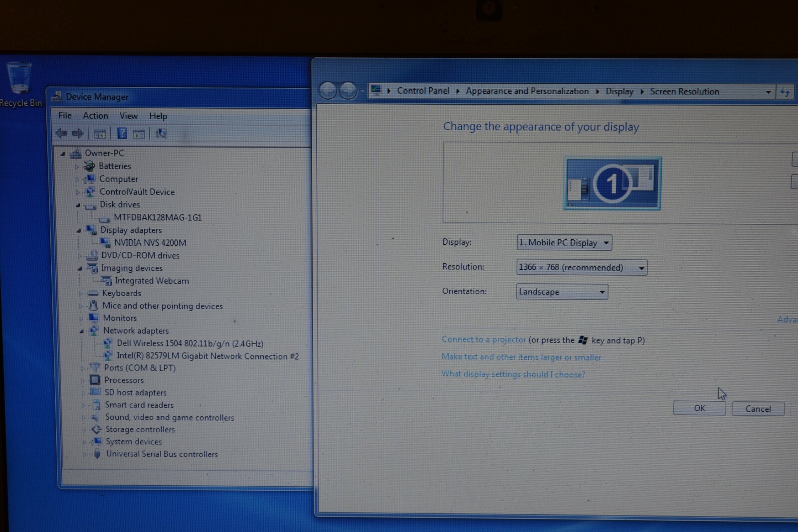
Task: Open the Action menu in Device Manager
Action: 95,116
